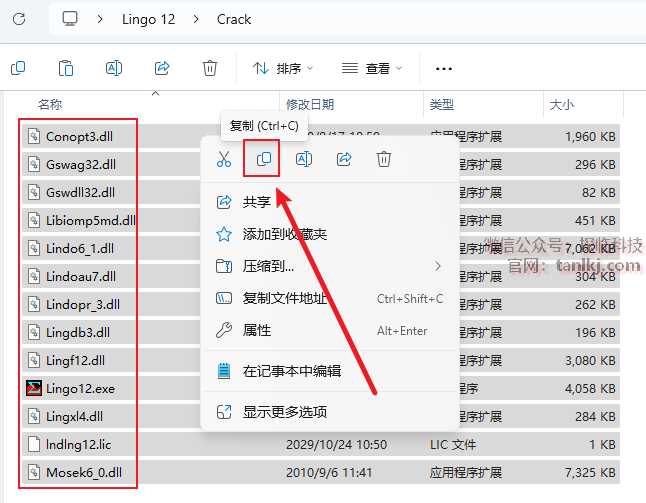Sort by the 类型 column header
Image resolution: width=646 pixels, height=503 pixels.
[442, 105]
